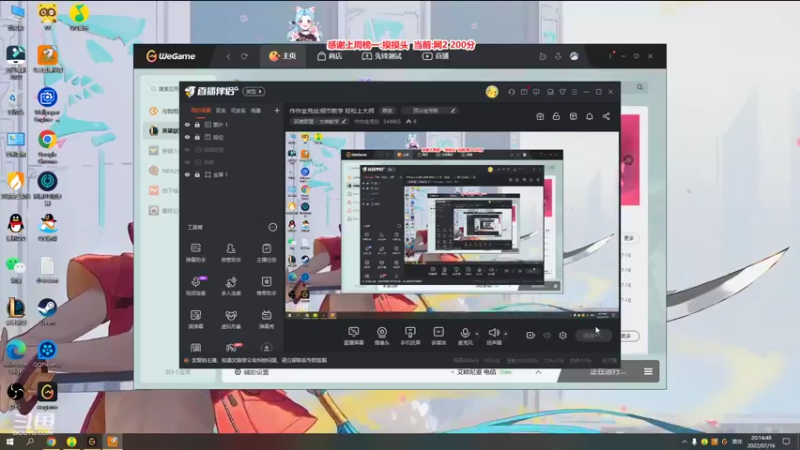The image size is (800, 450).
Task: Click the unlock padlock icon in stream header
Action: point(556,116)
